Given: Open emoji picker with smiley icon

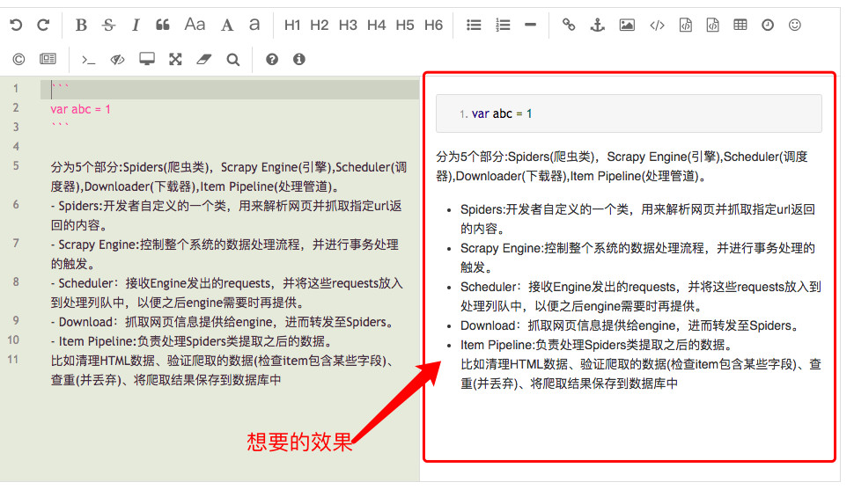Looking at the screenshot, I should pyautogui.click(x=795, y=25).
